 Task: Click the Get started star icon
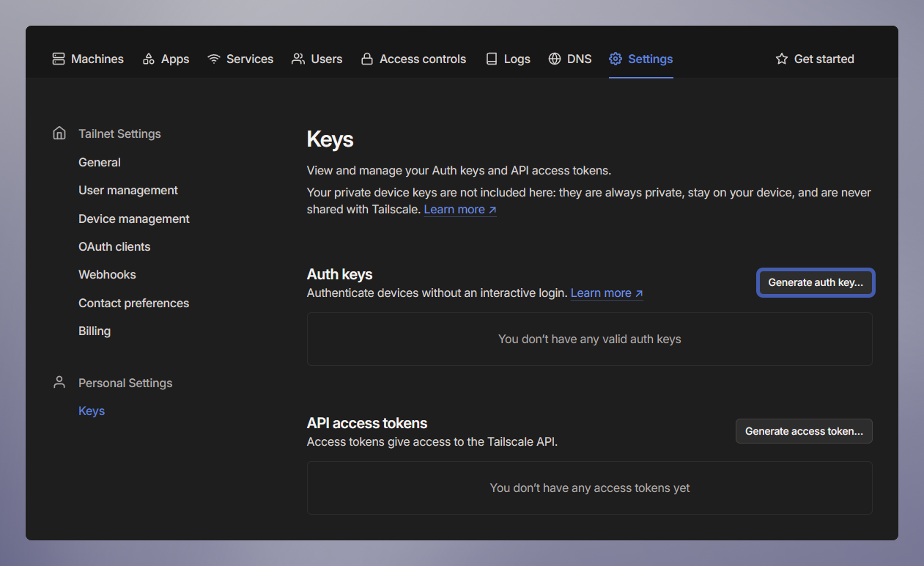coord(782,59)
